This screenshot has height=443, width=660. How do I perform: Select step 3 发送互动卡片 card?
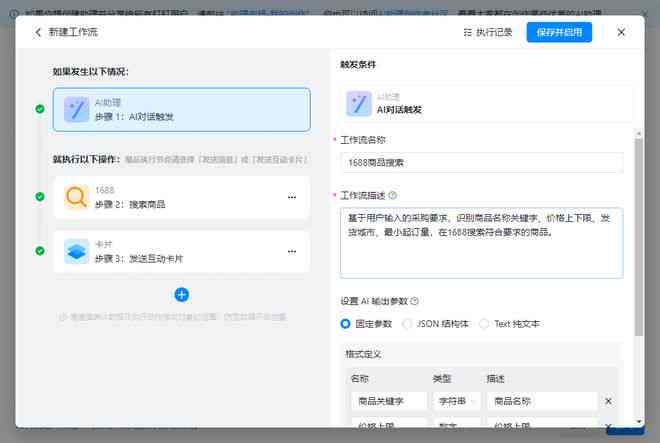coord(182,251)
